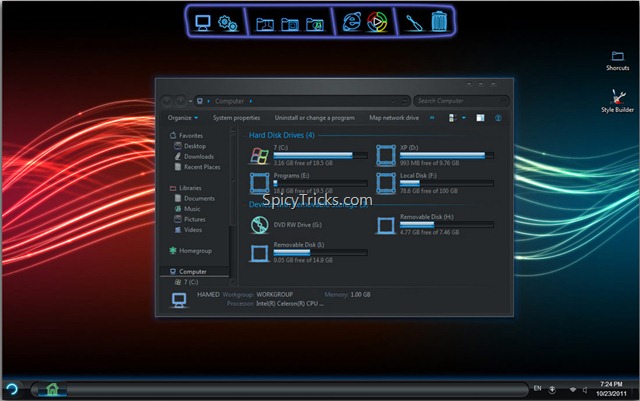Click the navigation pane scrollbar
Screen dimensions: 640x401
233,206
